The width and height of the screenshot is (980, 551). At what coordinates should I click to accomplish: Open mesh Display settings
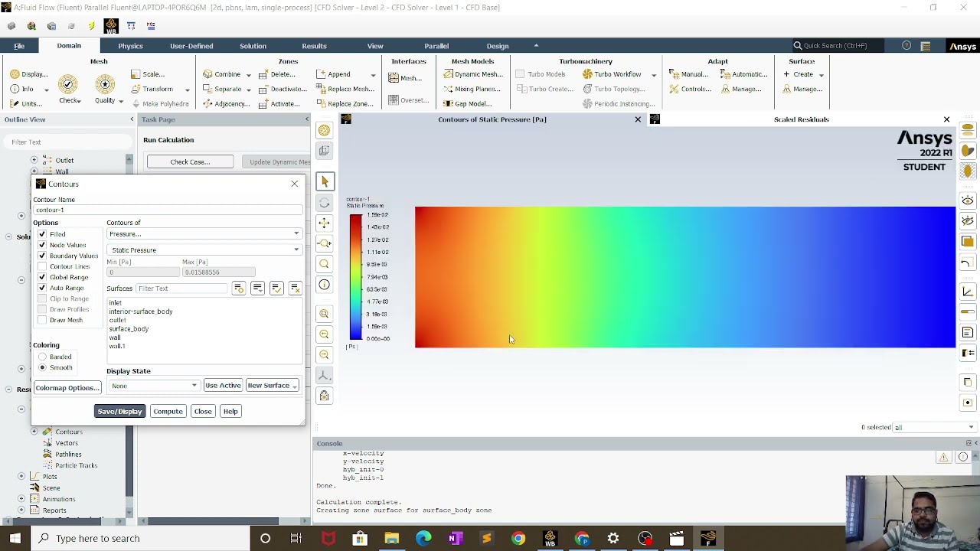click(28, 74)
